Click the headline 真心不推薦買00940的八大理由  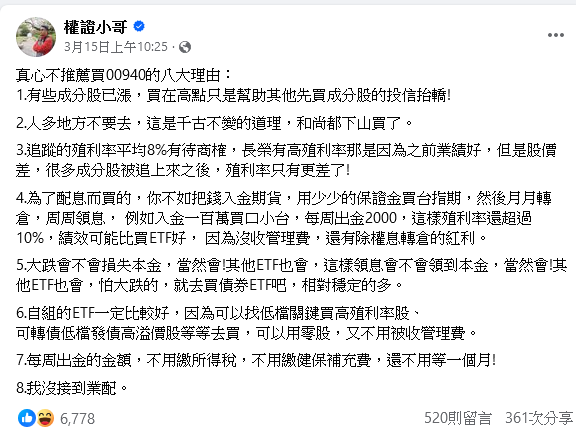[124, 75]
